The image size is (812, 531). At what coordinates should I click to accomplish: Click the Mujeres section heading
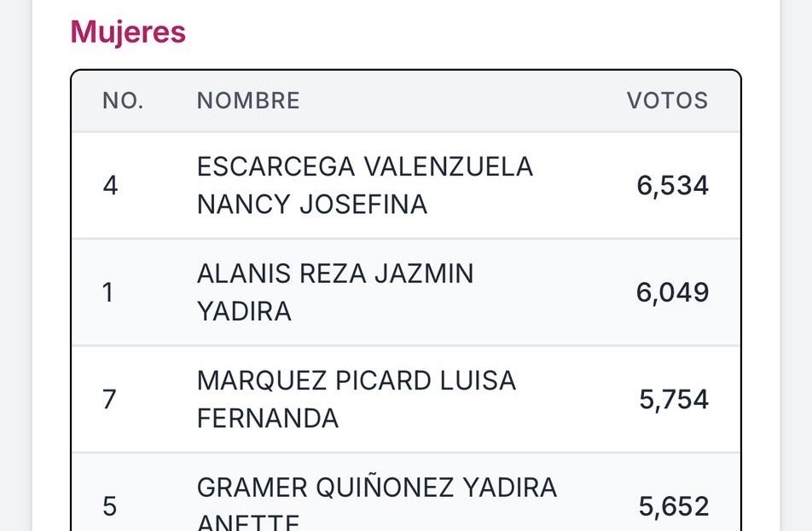click(128, 32)
